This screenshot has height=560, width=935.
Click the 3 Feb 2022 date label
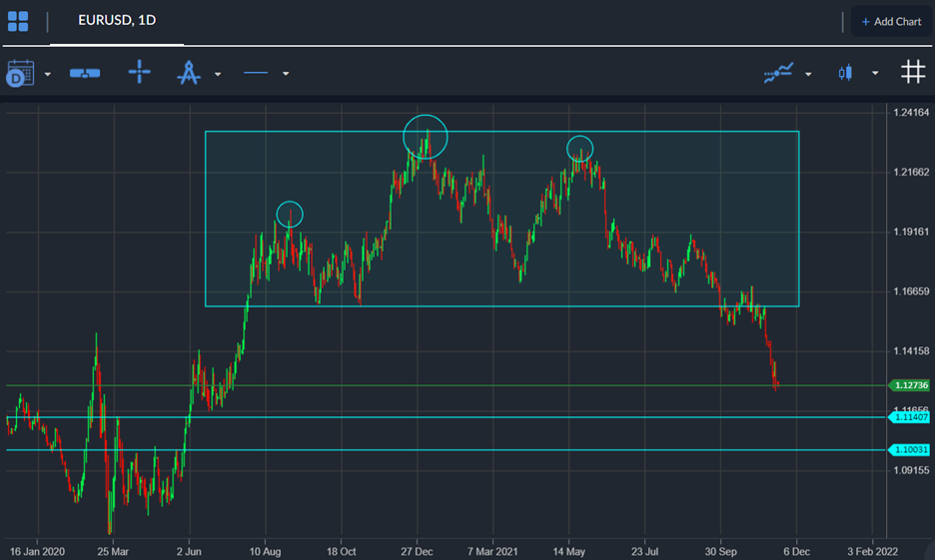click(872, 552)
